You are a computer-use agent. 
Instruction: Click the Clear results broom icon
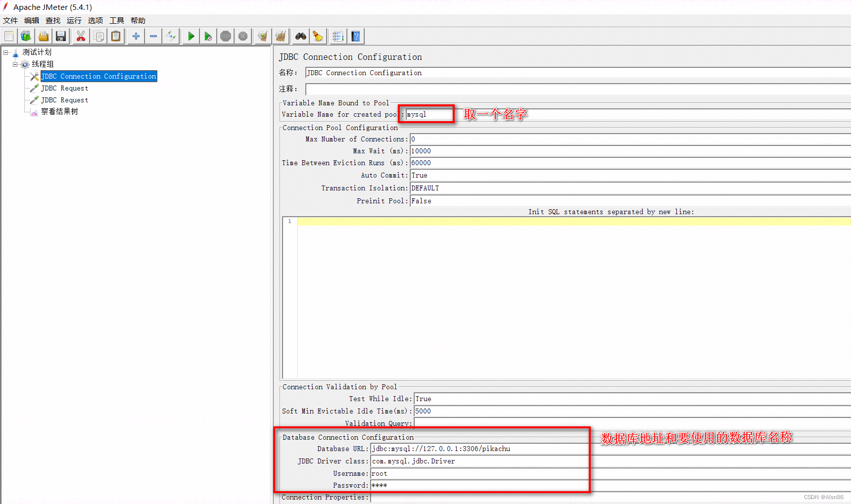click(263, 36)
